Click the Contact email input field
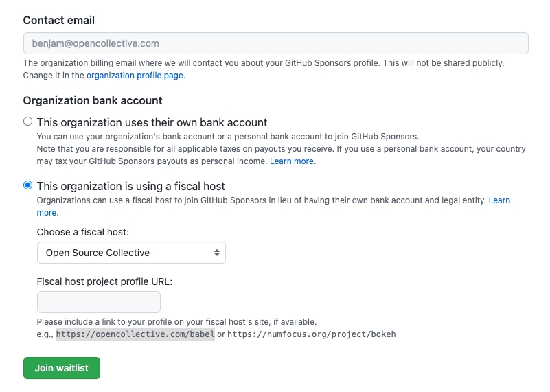The width and height of the screenshot is (550, 392). click(275, 43)
